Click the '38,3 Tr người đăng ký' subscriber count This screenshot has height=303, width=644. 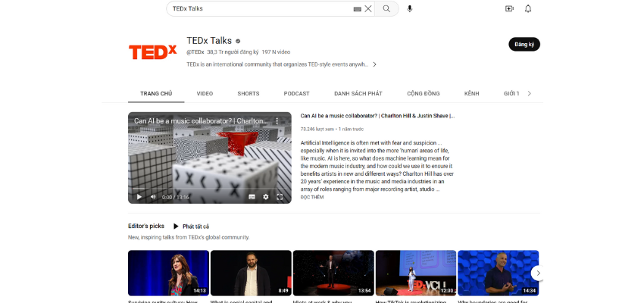(x=233, y=52)
